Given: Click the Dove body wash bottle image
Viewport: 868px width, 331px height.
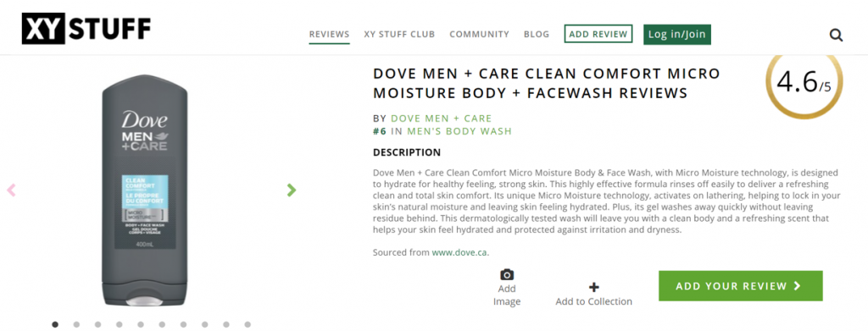Looking at the screenshot, I should 145,190.
